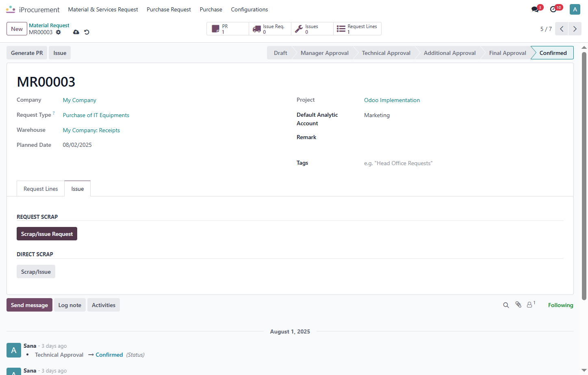The width and height of the screenshot is (588, 375).
Task: Attach files with the paperclip icon
Action: point(518,305)
